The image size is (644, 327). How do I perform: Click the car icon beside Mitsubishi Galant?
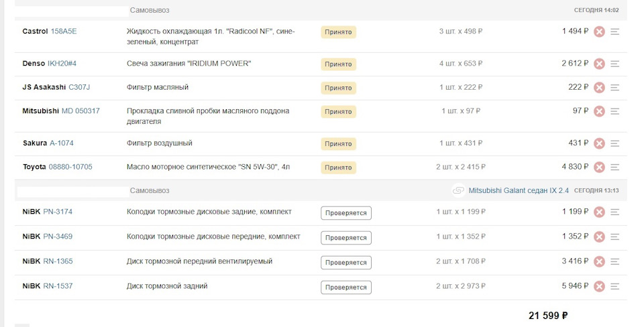pyautogui.click(x=458, y=190)
